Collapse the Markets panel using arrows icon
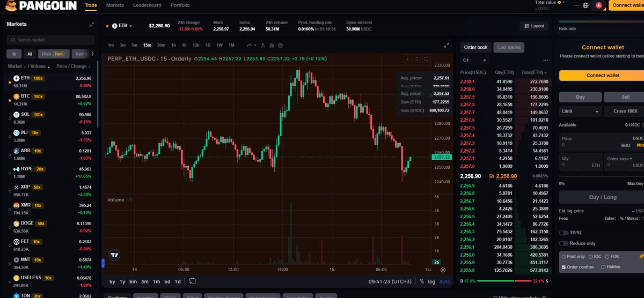This screenshot has width=644, height=298. pyautogui.click(x=92, y=25)
